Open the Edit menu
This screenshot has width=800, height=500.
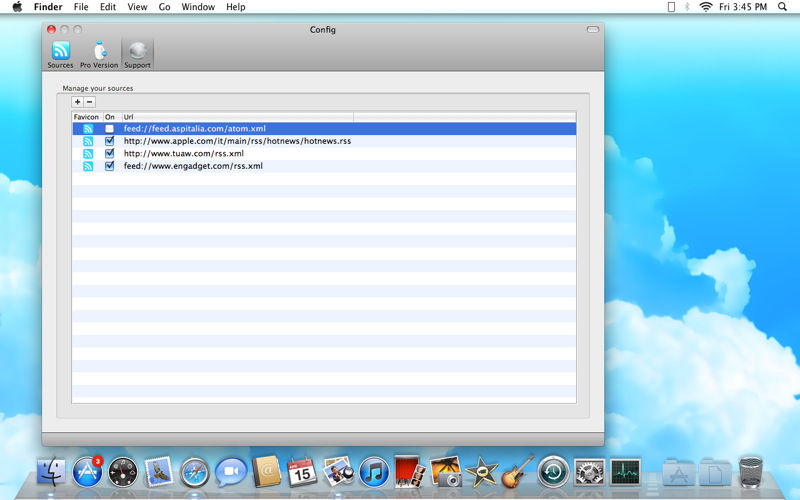(x=108, y=7)
